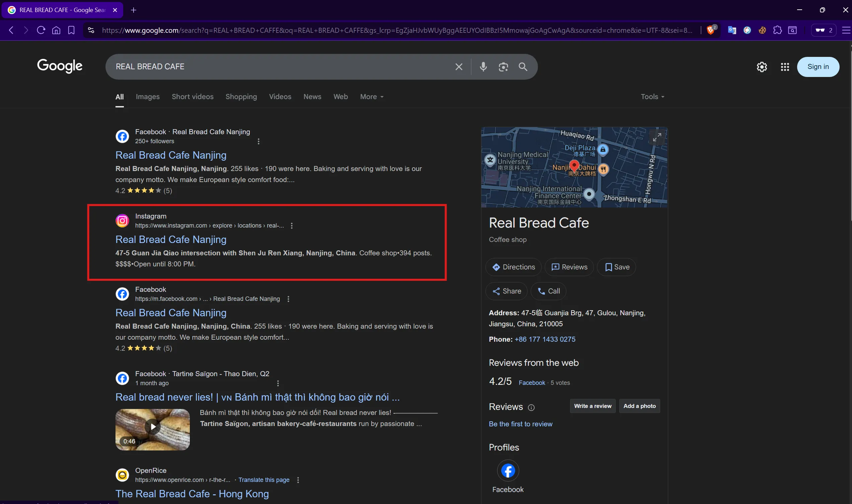Open more options for m.facebook.com result
The image size is (852, 504).
point(288,299)
